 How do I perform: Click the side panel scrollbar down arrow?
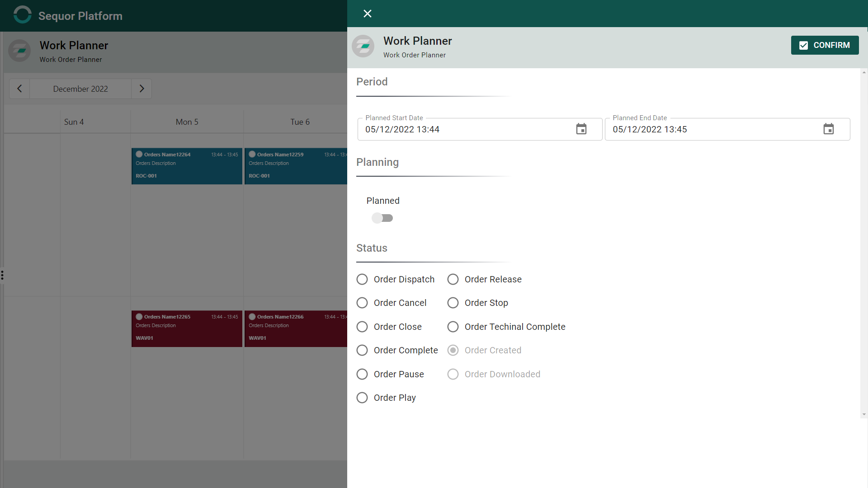tap(864, 414)
